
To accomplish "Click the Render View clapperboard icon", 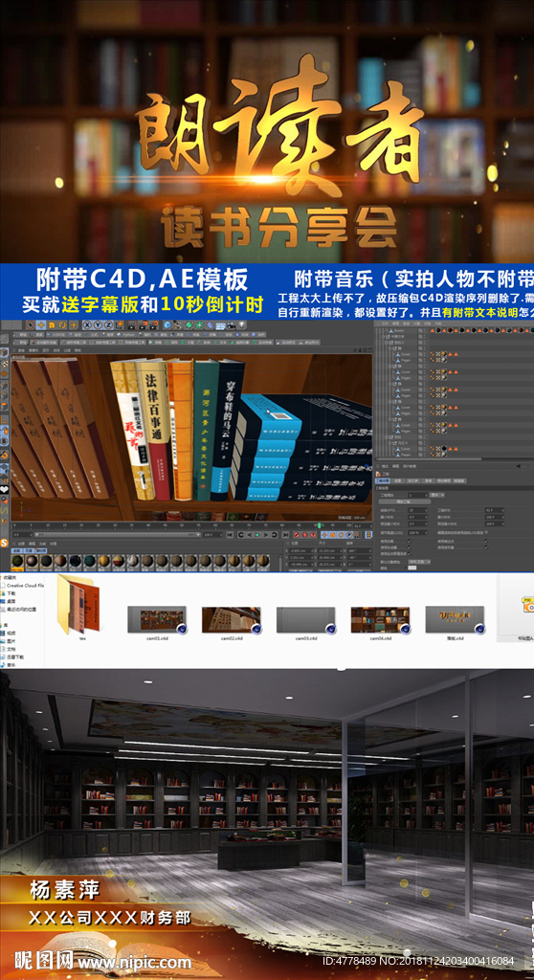I will (133, 325).
